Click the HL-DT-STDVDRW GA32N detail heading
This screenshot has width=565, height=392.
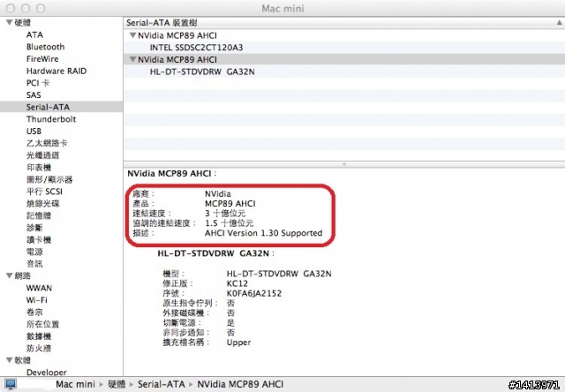tap(215, 253)
